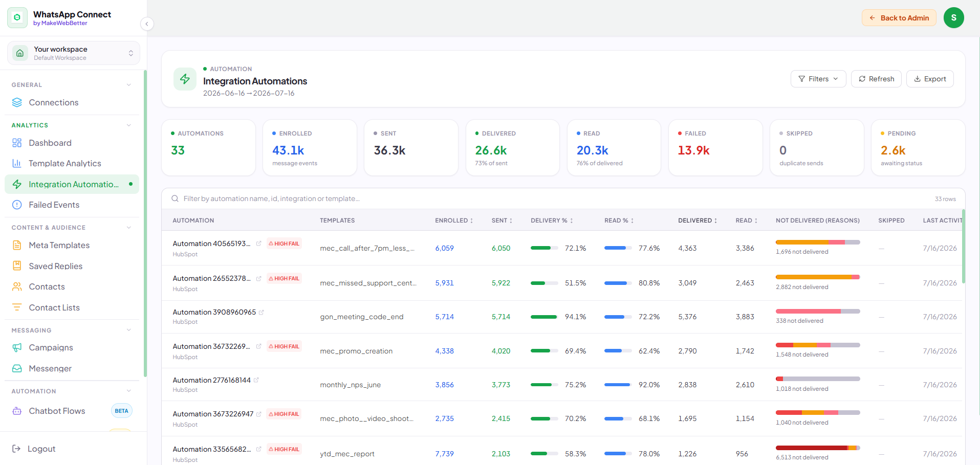Open external link icon for Automation 40565193

point(259,243)
